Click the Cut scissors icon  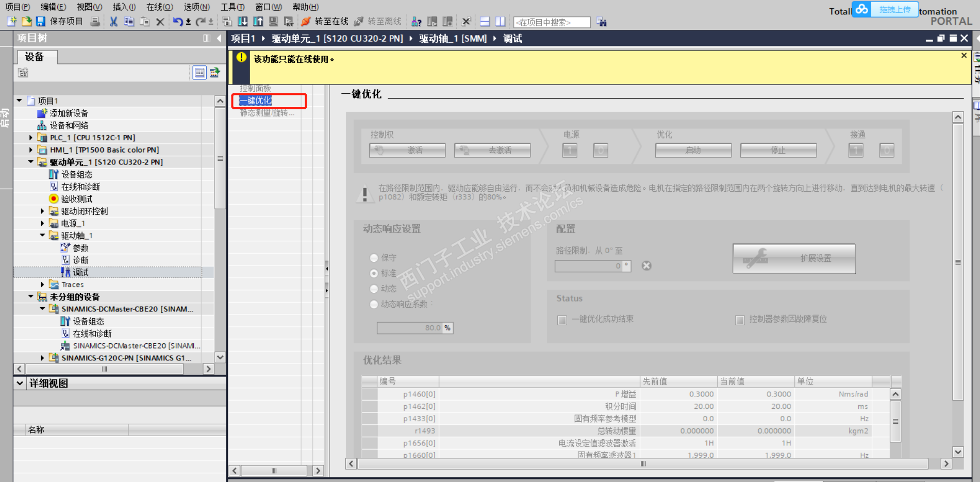113,22
